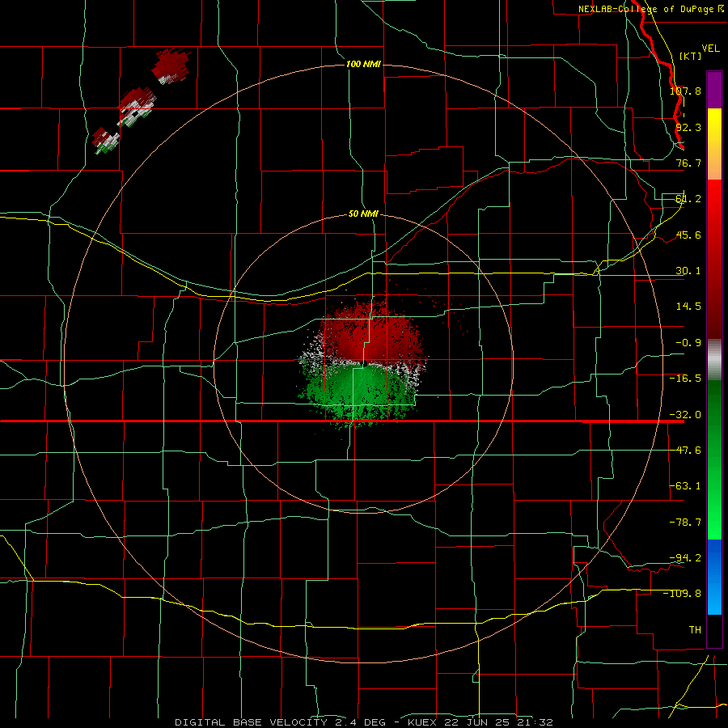Click the 100 NMI range ring label
This screenshot has width=728, height=728.
363,64
